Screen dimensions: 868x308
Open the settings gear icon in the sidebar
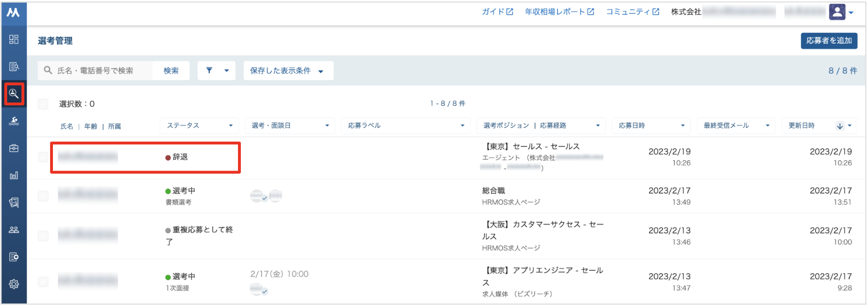click(x=14, y=284)
